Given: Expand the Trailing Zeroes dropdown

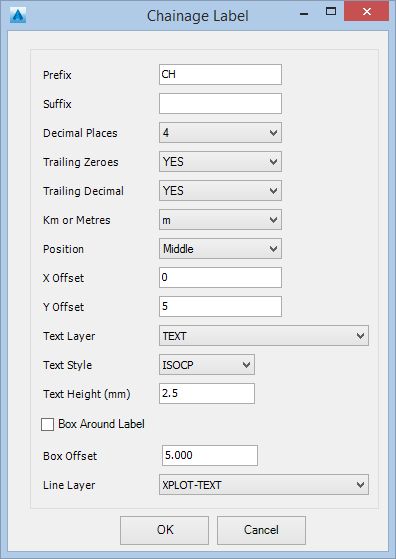Looking at the screenshot, I should point(220,161).
